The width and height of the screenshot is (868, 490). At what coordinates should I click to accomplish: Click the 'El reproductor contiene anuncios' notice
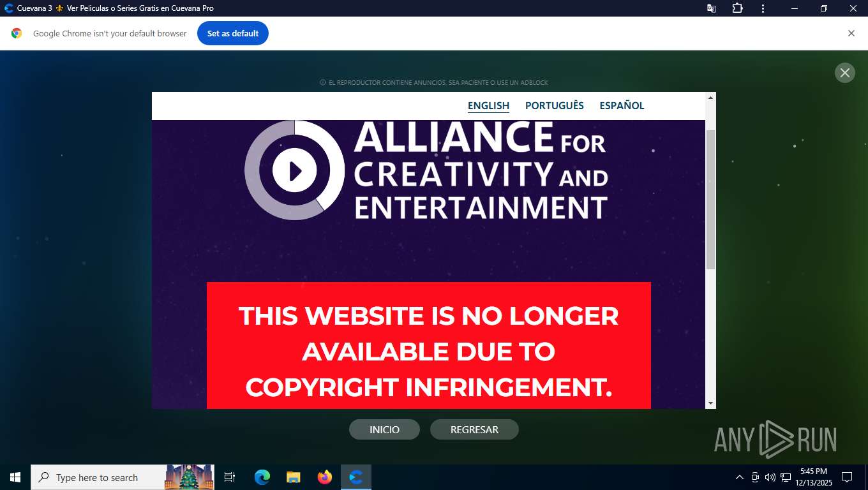(434, 82)
